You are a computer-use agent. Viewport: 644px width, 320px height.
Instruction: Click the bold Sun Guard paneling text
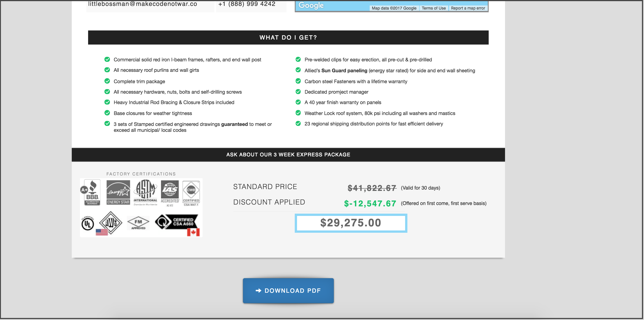[x=344, y=70]
